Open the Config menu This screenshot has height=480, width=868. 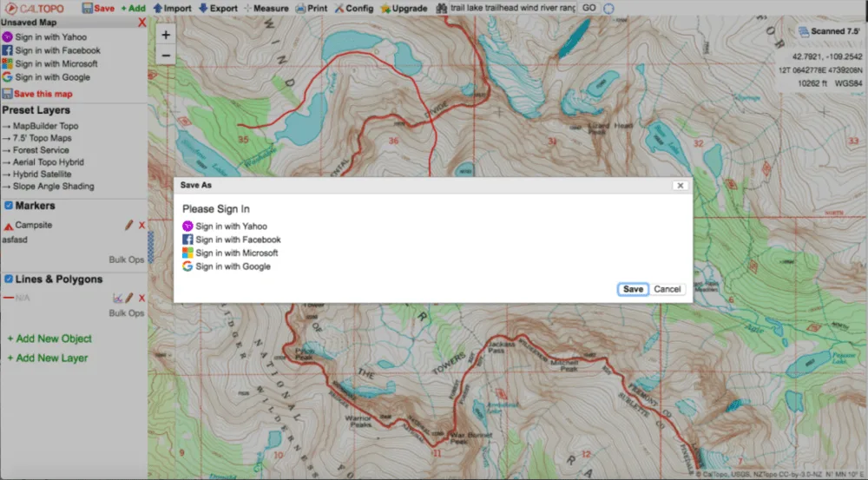click(x=352, y=8)
